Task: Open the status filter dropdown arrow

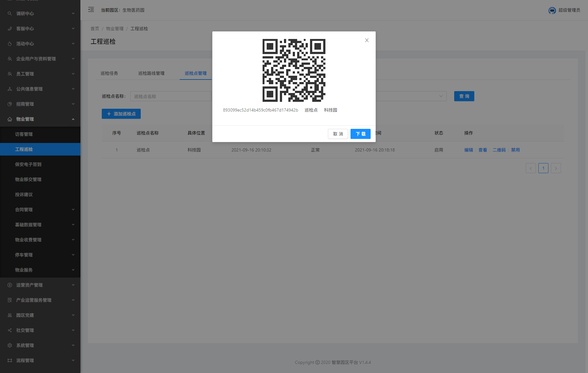Action: (x=441, y=96)
